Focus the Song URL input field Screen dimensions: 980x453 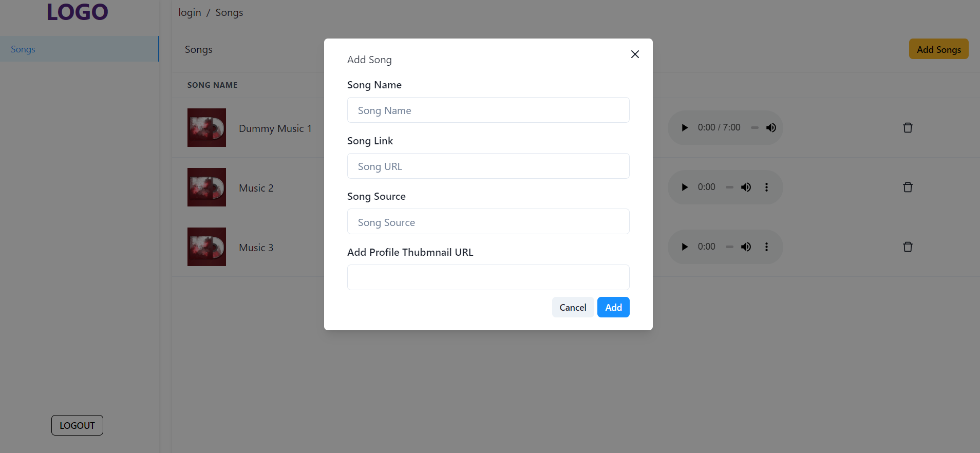point(487,166)
